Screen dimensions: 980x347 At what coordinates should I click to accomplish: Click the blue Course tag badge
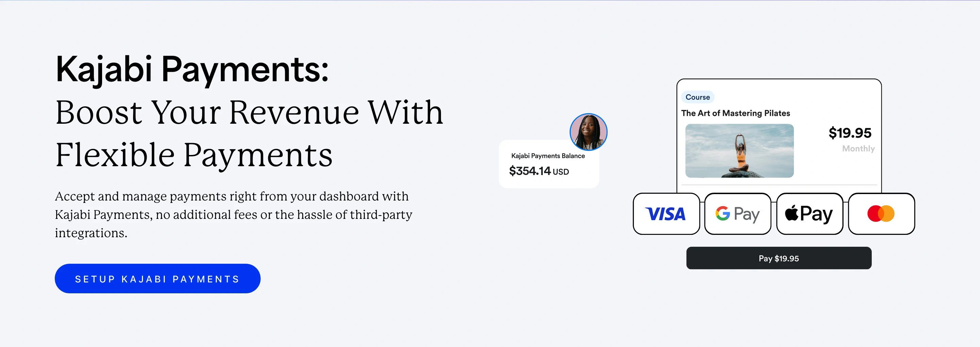click(x=698, y=97)
